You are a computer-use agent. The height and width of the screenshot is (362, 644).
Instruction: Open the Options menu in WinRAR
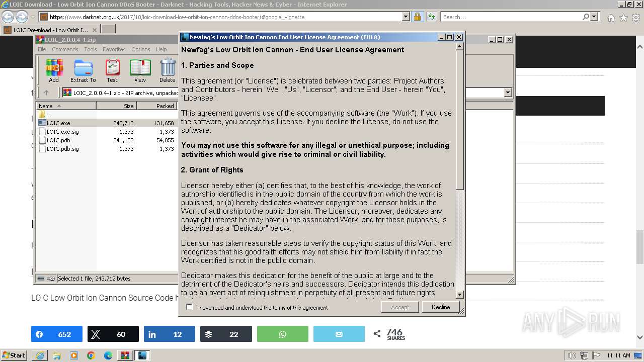click(141, 49)
